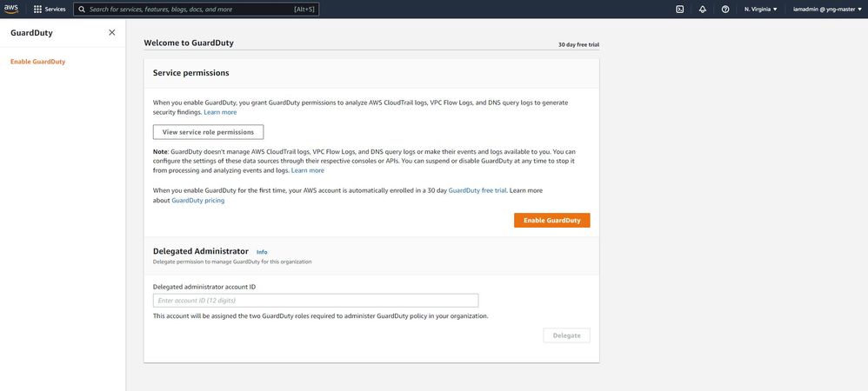The width and height of the screenshot is (868, 391).
Task: Select Enable GuardDuty in the sidebar
Action: (37, 62)
